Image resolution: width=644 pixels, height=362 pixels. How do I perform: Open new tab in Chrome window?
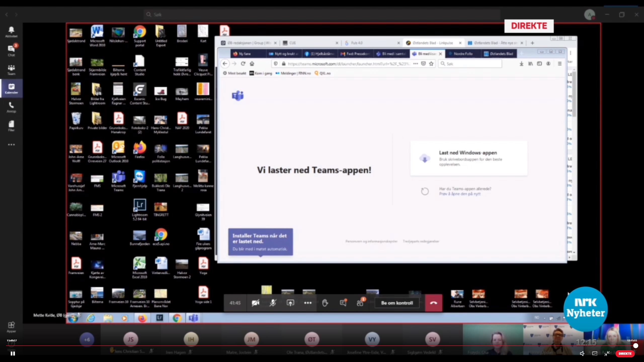coord(532,43)
